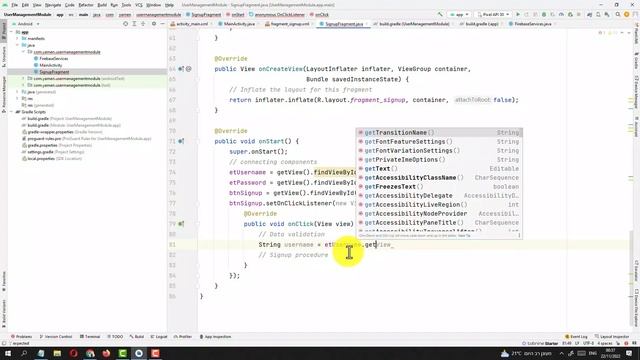Open the VCS menu
This screenshot has width=640, height=360.
(x=139, y=5)
